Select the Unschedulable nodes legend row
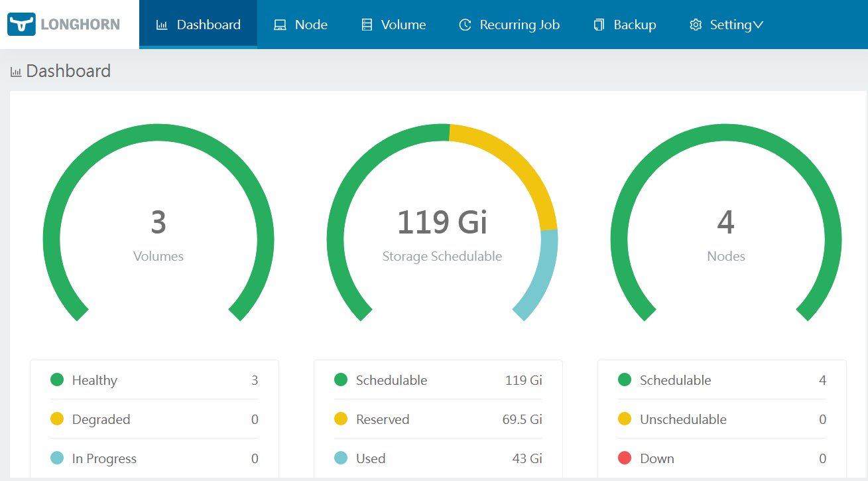The width and height of the screenshot is (868, 481). tap(722, 419)
